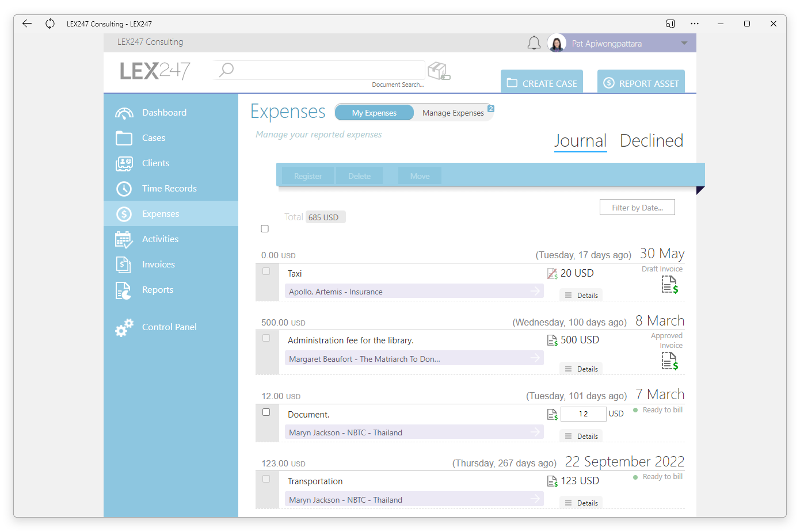Image resolution: width=800 pixels, height=532 pixels.
Task: Switch to Manage Expenses tab
Action: coord(453,113)
